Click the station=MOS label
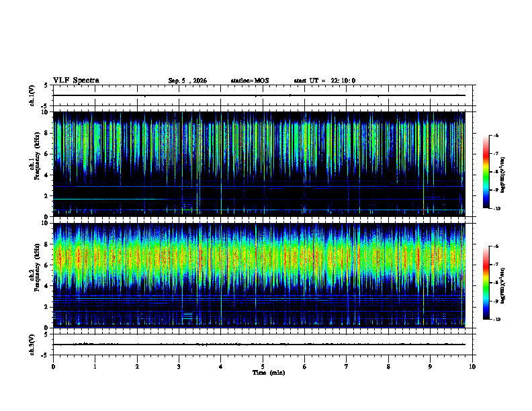 [250, 81]
